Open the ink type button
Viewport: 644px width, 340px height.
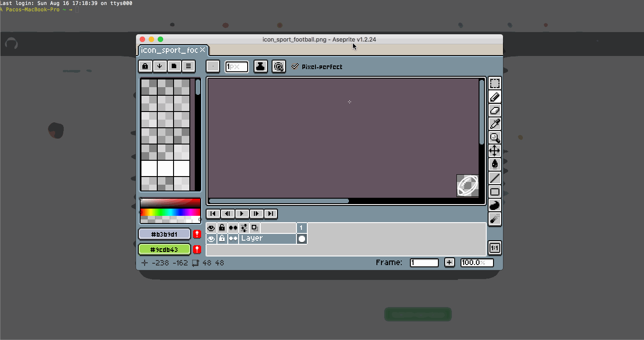click(x=261, y=67)
